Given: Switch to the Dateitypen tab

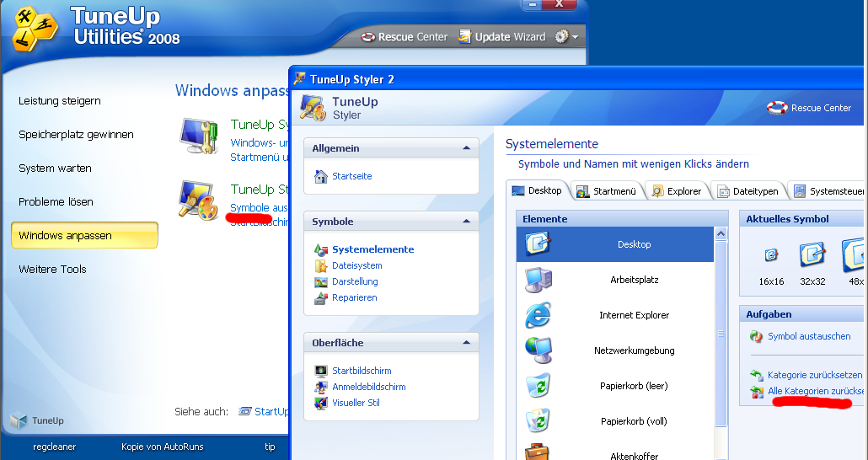Looking at the screenshot, I should pyautogui.click(x=748, y=191).
